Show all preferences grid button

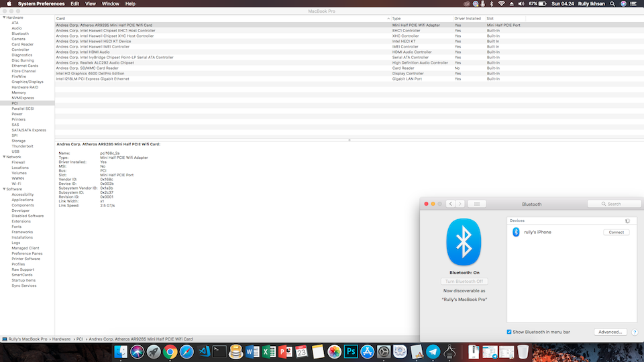click(477, 204)
